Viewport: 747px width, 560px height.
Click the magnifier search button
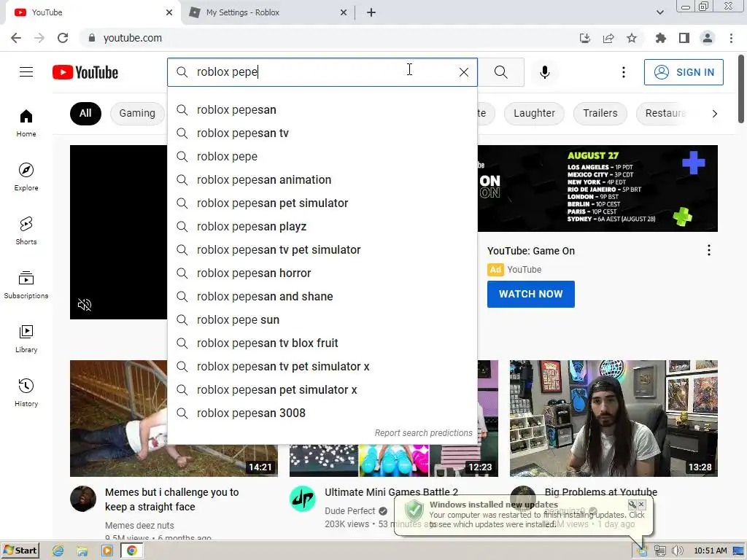pos(500,72)
